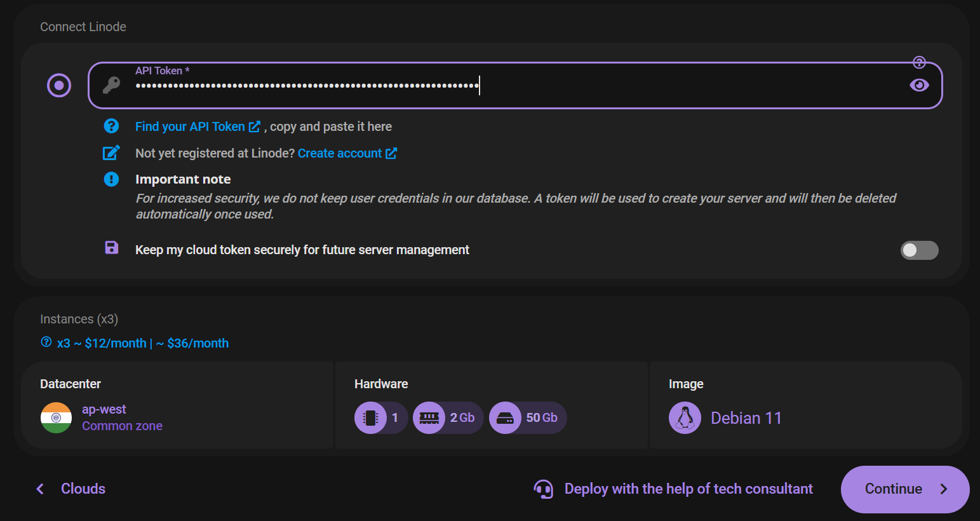
Task: Click the Hardware section label
Action: [381, 384]
